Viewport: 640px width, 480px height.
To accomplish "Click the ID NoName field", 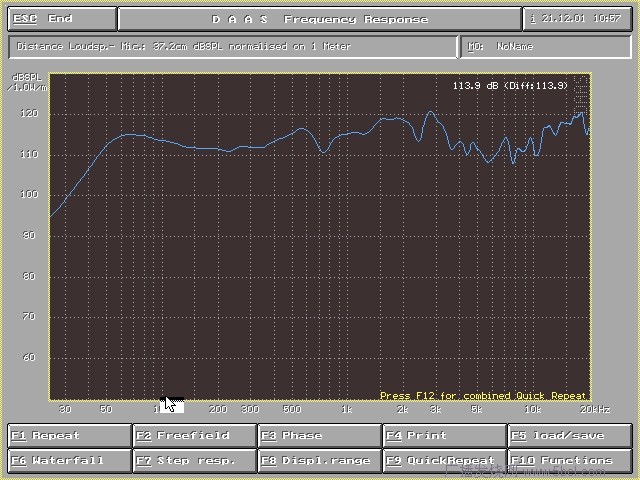I will pyautogui.click(x=546, y=46).
